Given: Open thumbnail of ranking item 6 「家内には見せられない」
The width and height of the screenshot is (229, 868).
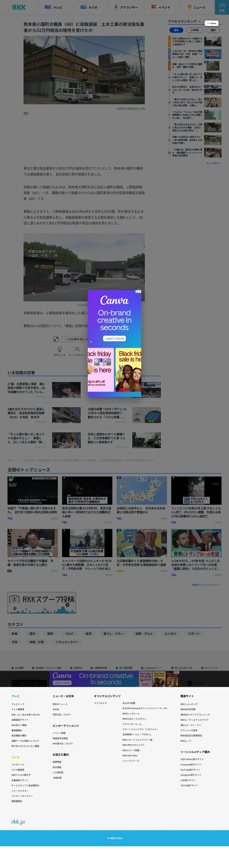Looking at the screenshot, I should click(213, 102).
